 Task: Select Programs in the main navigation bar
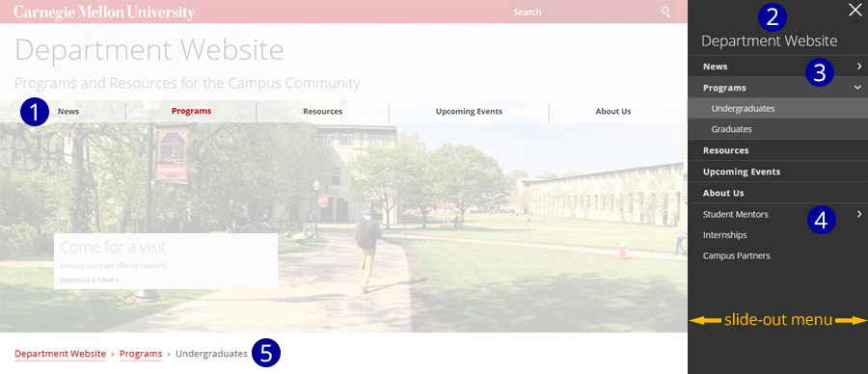(191, 111)
